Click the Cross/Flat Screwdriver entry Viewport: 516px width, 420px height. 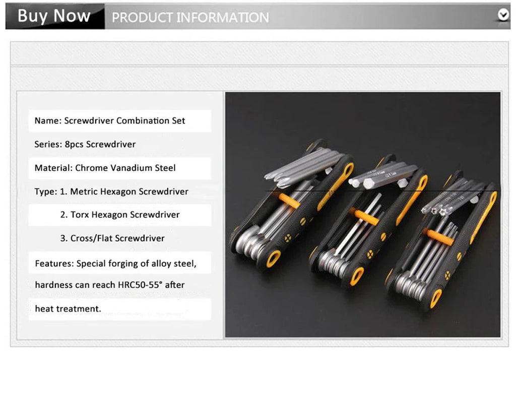[x=112, y=238]
